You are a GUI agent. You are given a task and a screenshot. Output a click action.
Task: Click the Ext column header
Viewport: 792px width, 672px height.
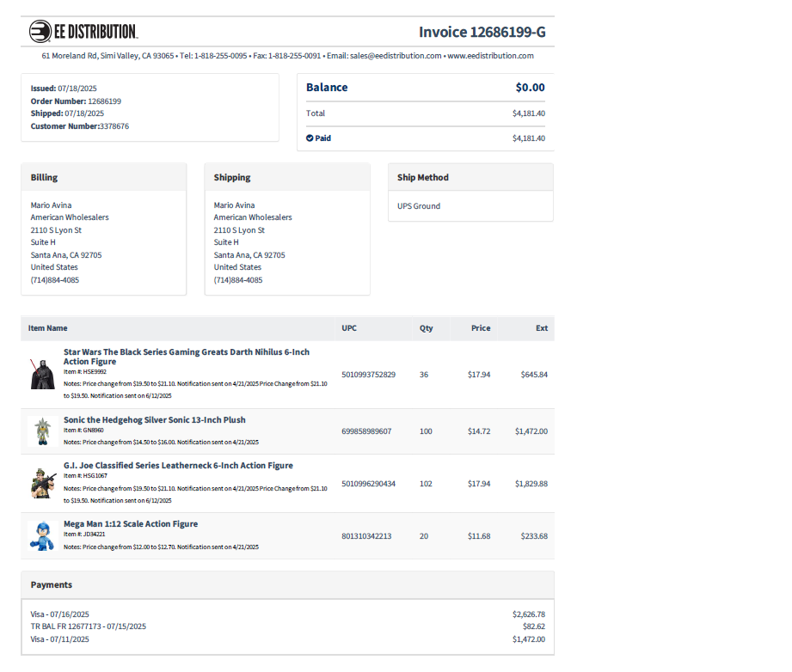541,328
